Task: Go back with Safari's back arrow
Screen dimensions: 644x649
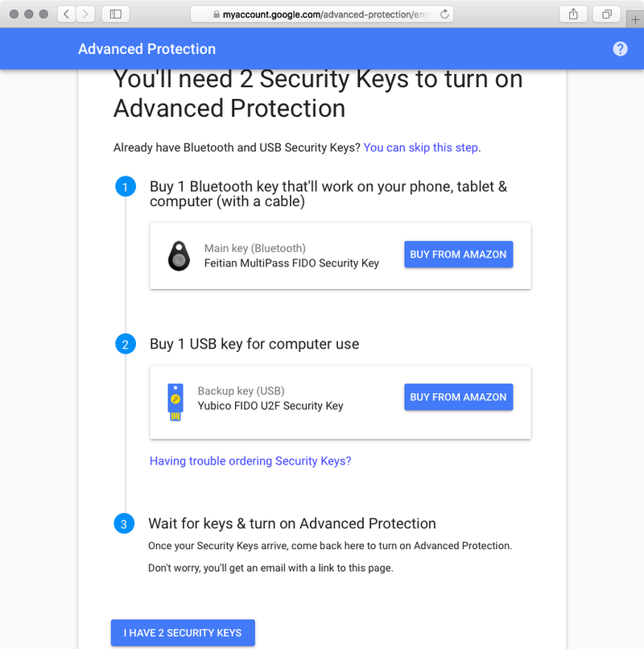Action: click(66, 14)
